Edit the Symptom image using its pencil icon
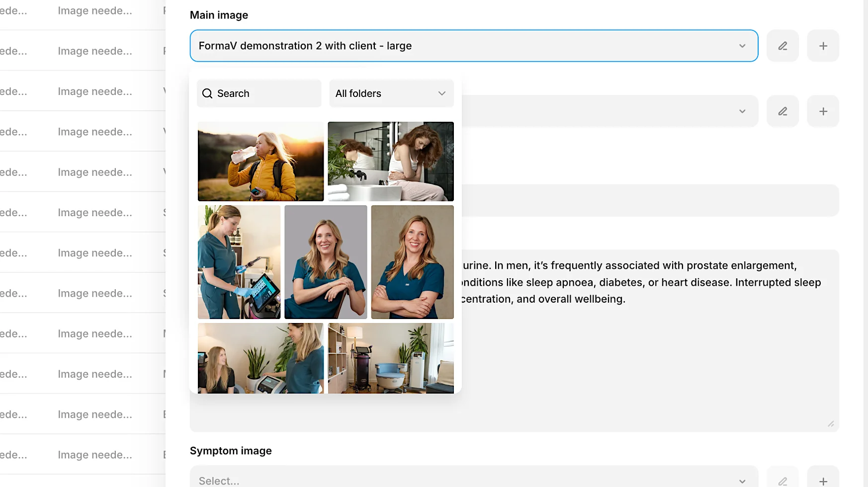The height and width of the screenshot is (487, 868). [x=782, y=481]
